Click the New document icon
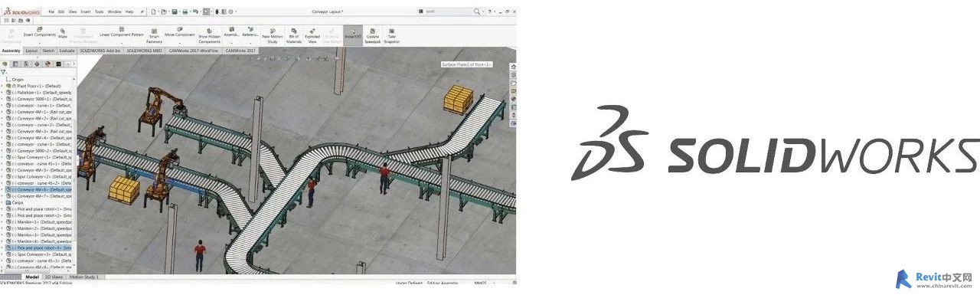The image size is (980, 295). pos(154,12)
